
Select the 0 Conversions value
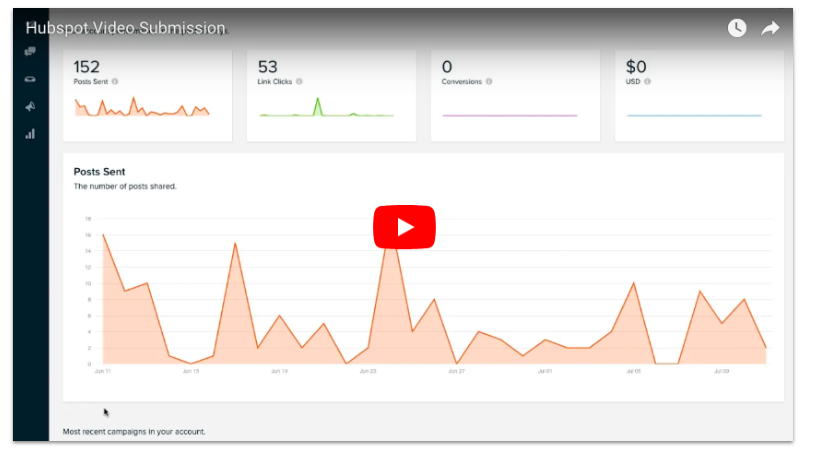tap(447, 67)
